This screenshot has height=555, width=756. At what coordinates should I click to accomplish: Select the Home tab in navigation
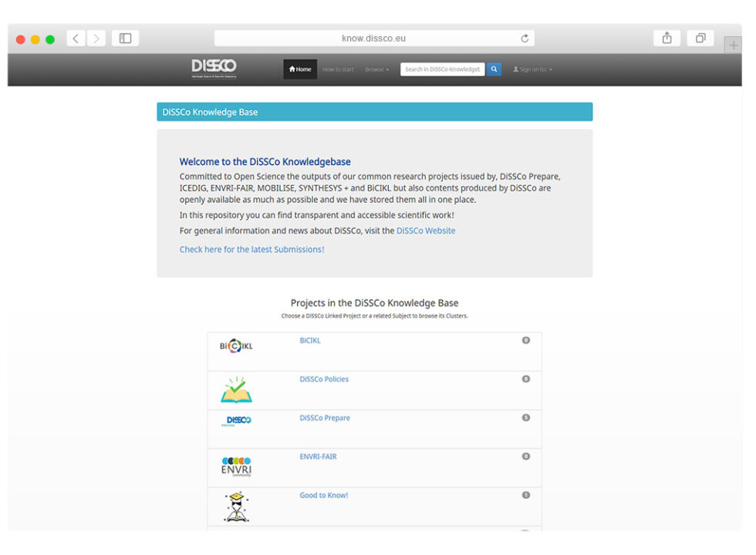[x=299, y=69]
